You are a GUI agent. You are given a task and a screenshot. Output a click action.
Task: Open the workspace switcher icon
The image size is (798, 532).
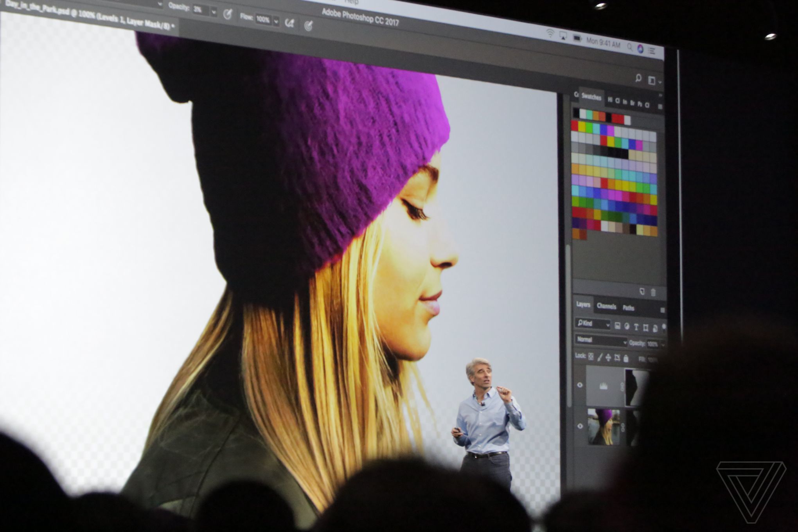(x=652, y=81)
